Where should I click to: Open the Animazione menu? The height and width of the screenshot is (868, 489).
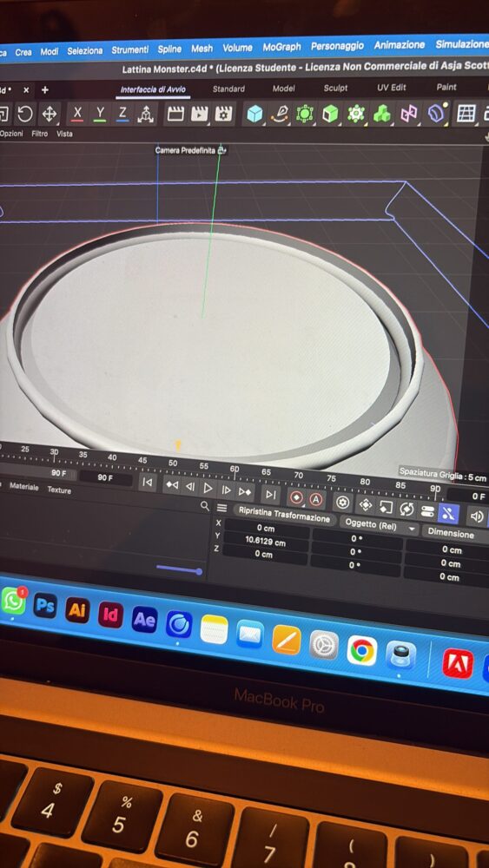point(400,45)
